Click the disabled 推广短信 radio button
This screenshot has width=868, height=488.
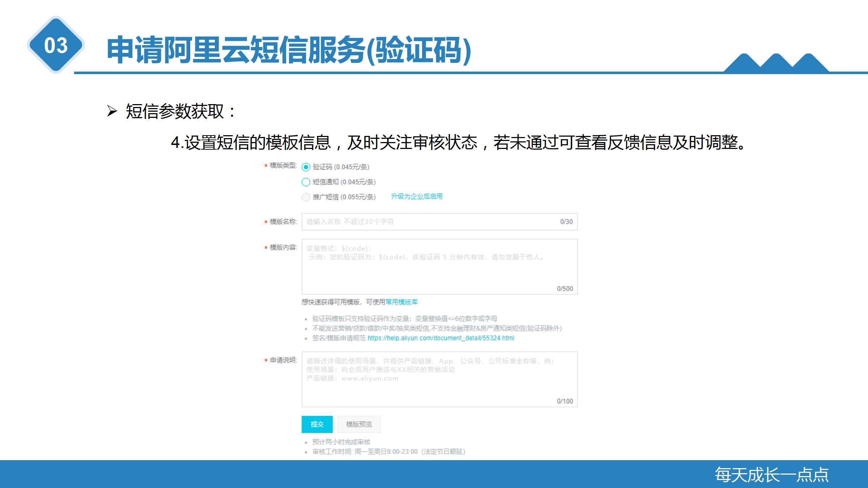306,197
